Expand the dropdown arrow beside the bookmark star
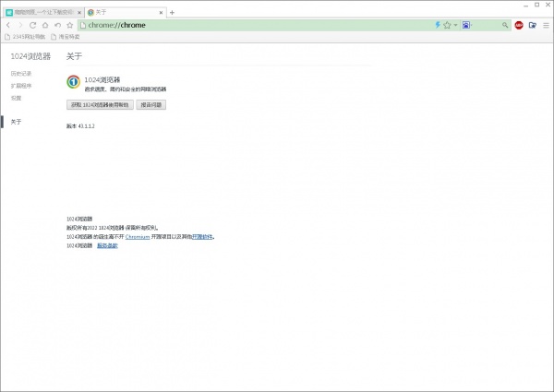 [x=455, y=25]
